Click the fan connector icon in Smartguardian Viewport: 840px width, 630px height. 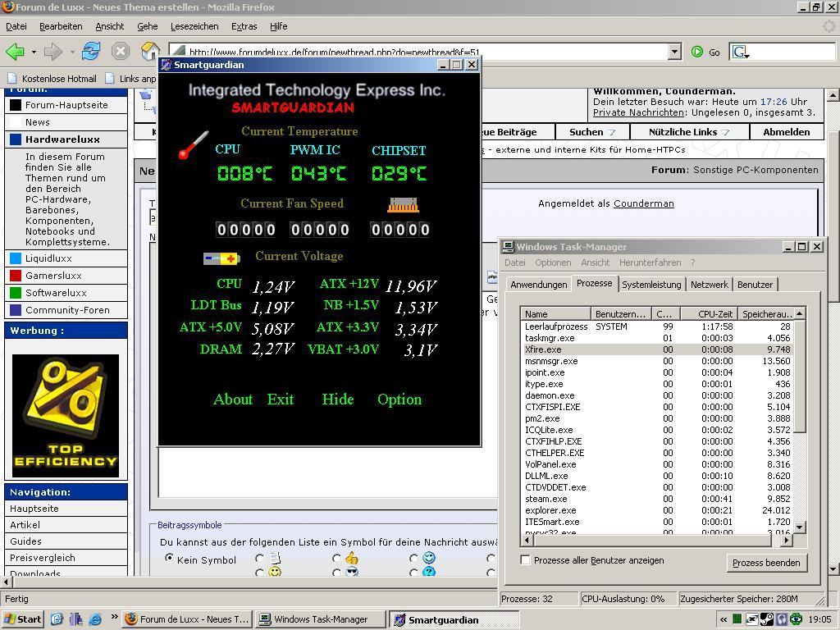pos(403,204)
